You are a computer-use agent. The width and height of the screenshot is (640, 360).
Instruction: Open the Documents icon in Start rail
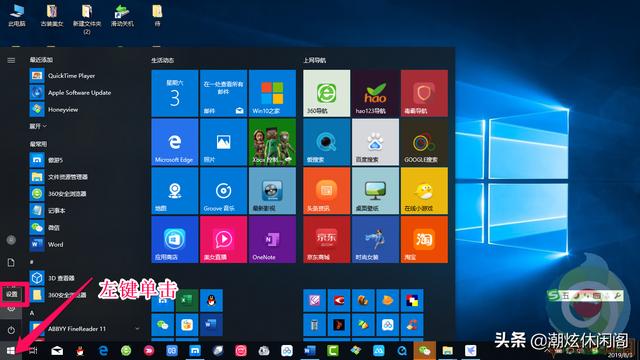click(11, 262)
